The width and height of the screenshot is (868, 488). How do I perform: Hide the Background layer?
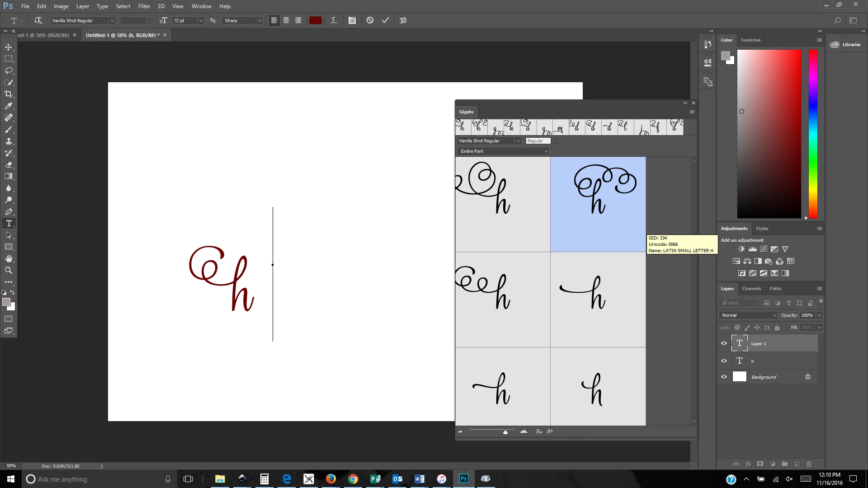pyautogui.click(x=724, y=377)
